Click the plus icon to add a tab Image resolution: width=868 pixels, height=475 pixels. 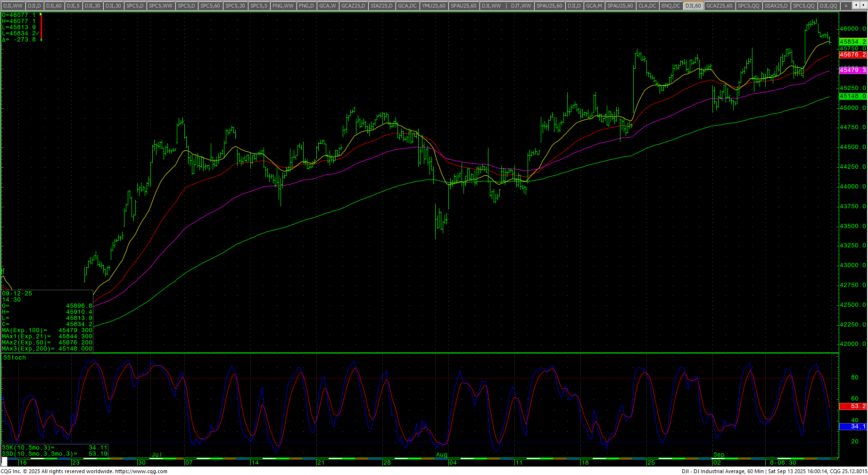846,6
